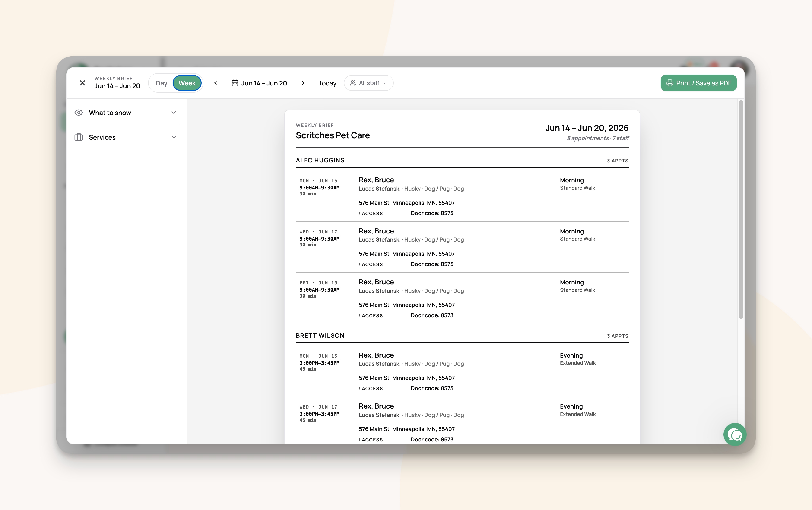
Task: Click Brett Wilson's Monday Extended Walk label
Action: click(x=578, y=363)
